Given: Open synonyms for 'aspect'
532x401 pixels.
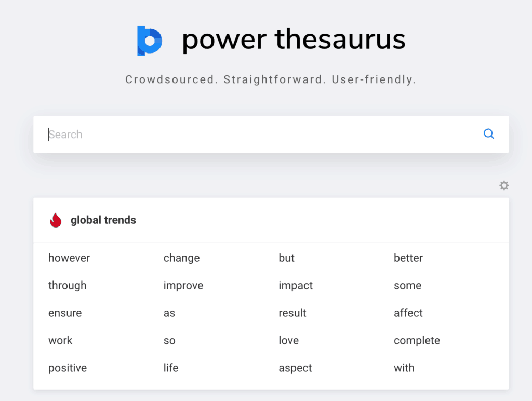Looking at the screenshot, I should [x=295, y=368].
